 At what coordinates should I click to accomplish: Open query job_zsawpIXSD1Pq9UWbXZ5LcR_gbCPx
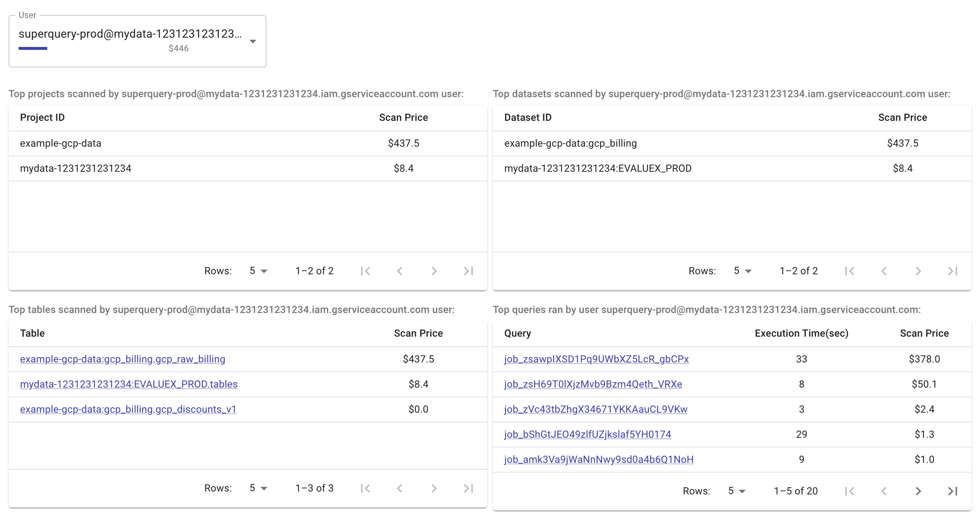click(596, 359)
